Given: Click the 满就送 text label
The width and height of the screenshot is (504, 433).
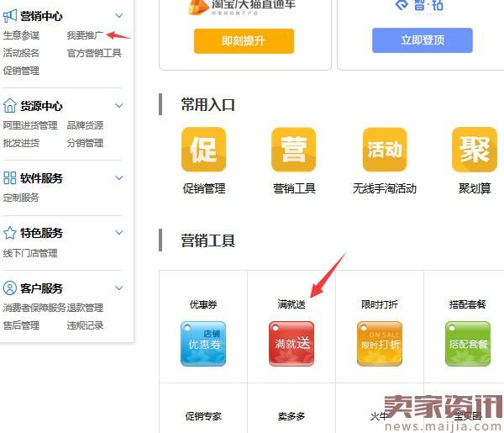Looking at the screenshot, I should [291, 304].
